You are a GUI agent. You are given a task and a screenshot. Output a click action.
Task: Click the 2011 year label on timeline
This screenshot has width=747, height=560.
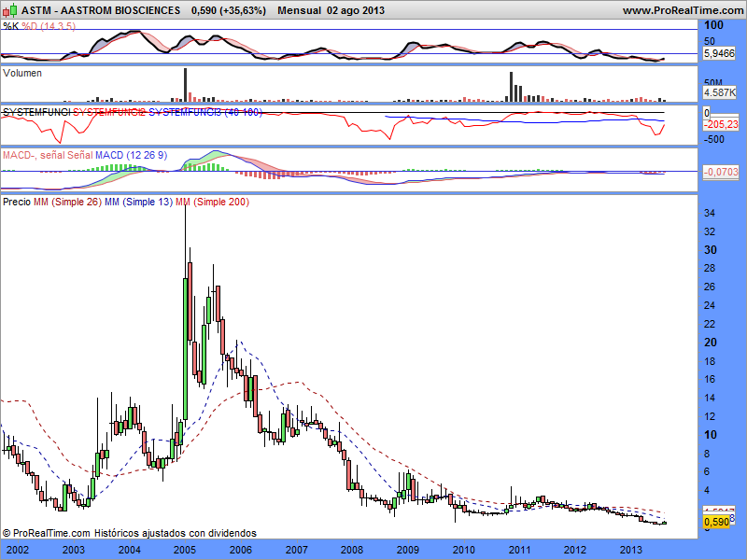point(519,550)
